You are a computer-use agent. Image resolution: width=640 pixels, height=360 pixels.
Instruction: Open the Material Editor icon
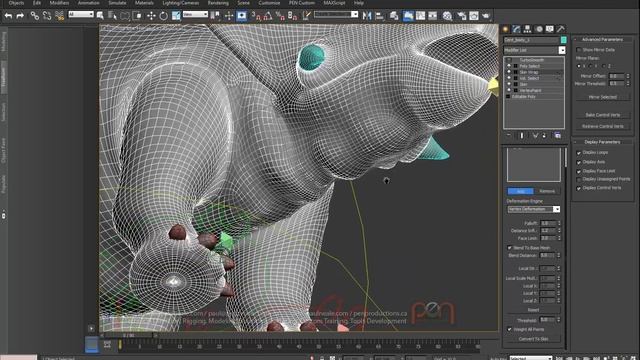pos(447,16)
